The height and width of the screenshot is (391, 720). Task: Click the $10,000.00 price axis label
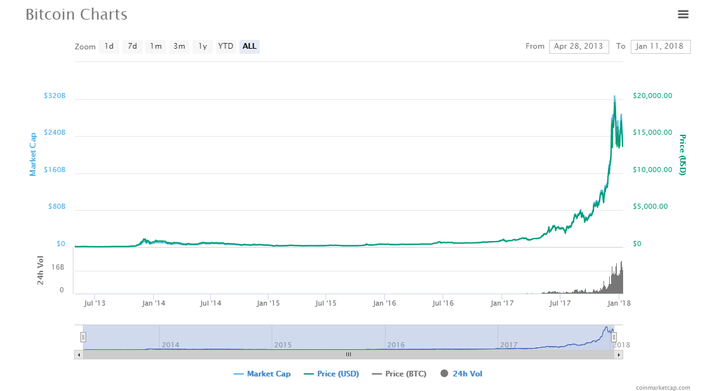coord(652,170)
